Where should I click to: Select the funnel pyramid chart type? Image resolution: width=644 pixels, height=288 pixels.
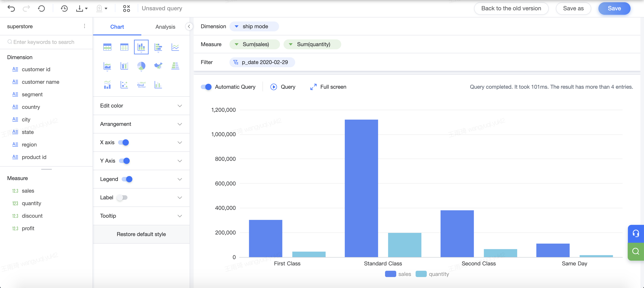[x=175, y=66]
